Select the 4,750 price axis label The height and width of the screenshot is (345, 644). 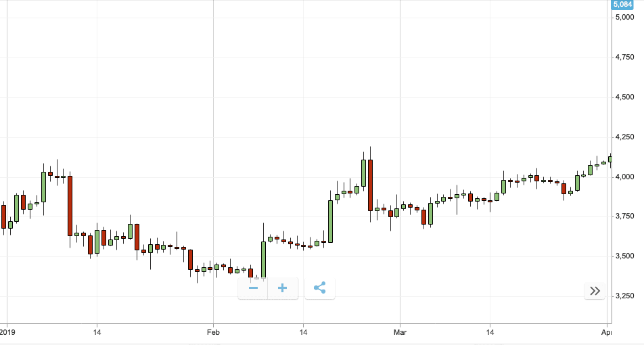(624, 57)
